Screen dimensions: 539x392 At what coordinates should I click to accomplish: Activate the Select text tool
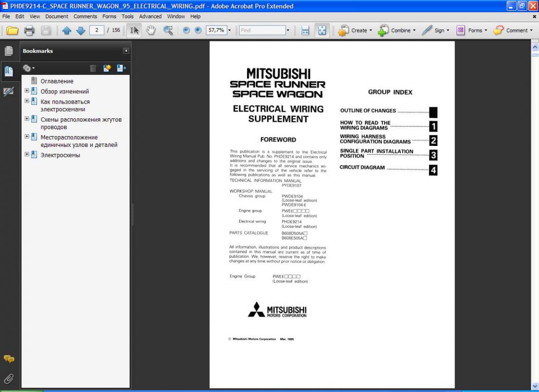[134, 30]
